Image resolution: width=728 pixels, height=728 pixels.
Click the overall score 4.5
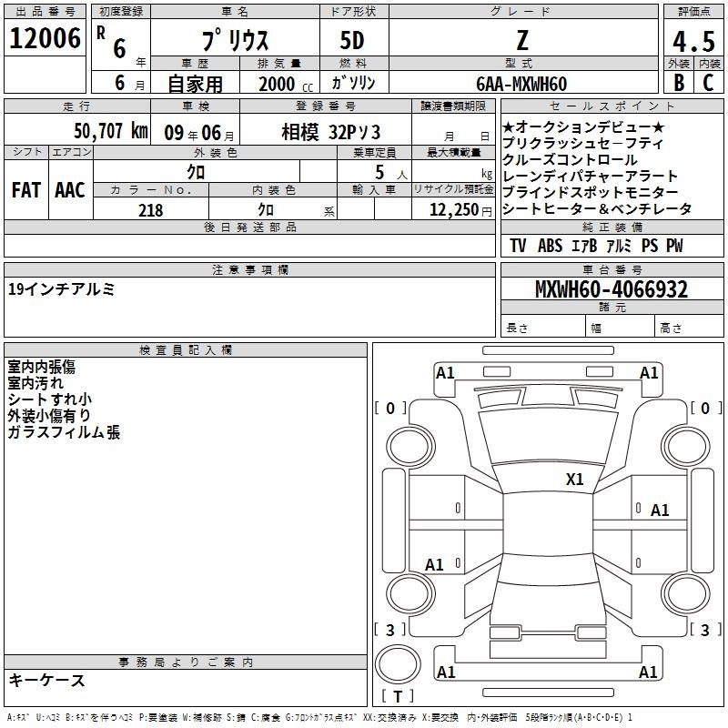pyautogui.click(x=693, y=41)
